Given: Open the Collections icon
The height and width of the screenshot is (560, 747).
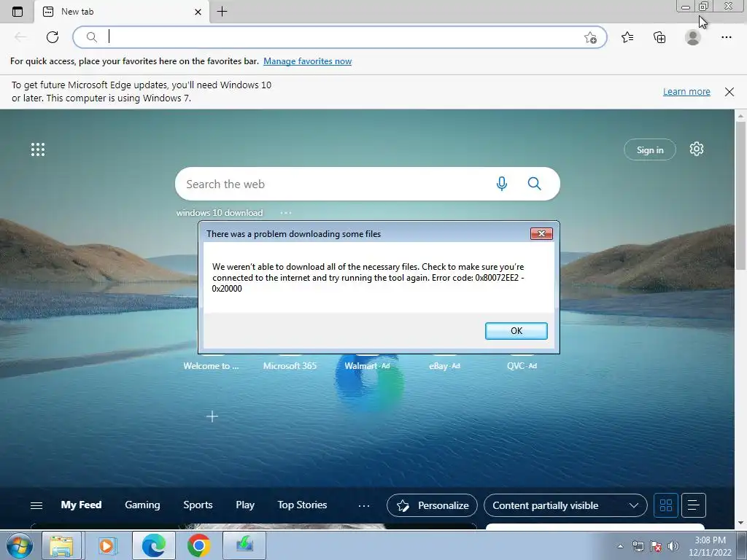Looking at the screenshot, I should click(659, 37).
